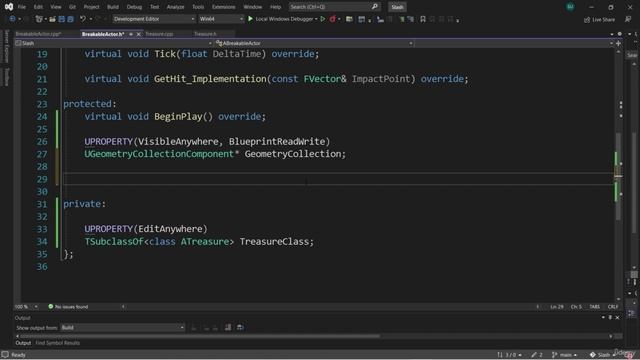This screenshot has height=360, width=640.
Task: Click the pin icon of the Output panel
Action: (x=610, y=317)
